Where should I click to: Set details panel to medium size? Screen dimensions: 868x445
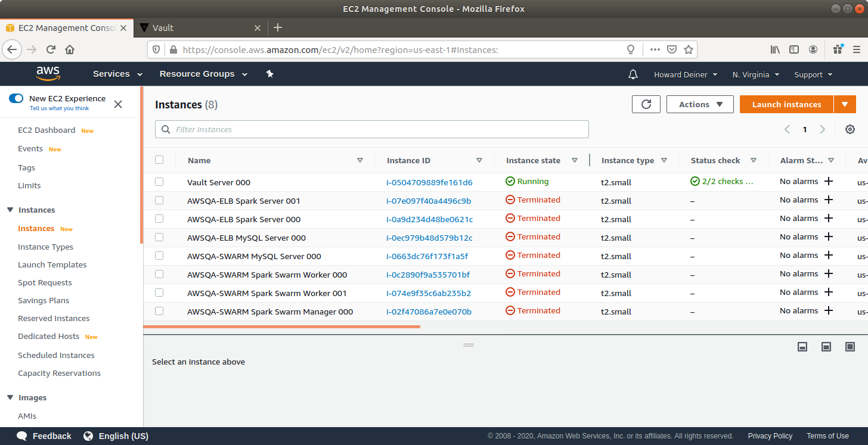[x=826, y=347]
